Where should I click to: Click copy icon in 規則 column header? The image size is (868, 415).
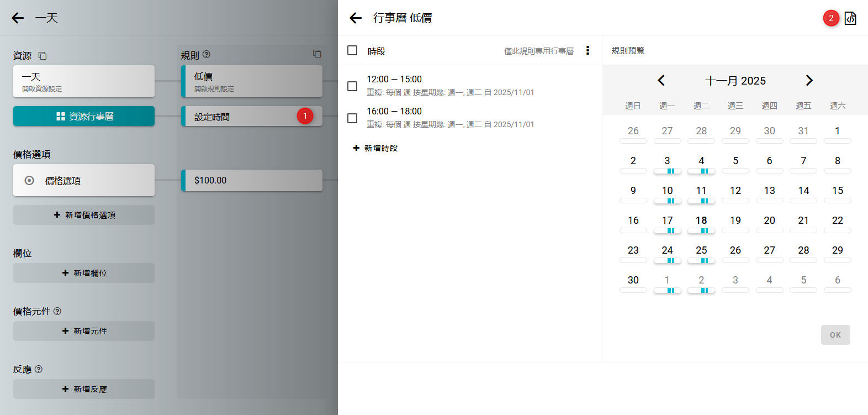click(317, 54)
